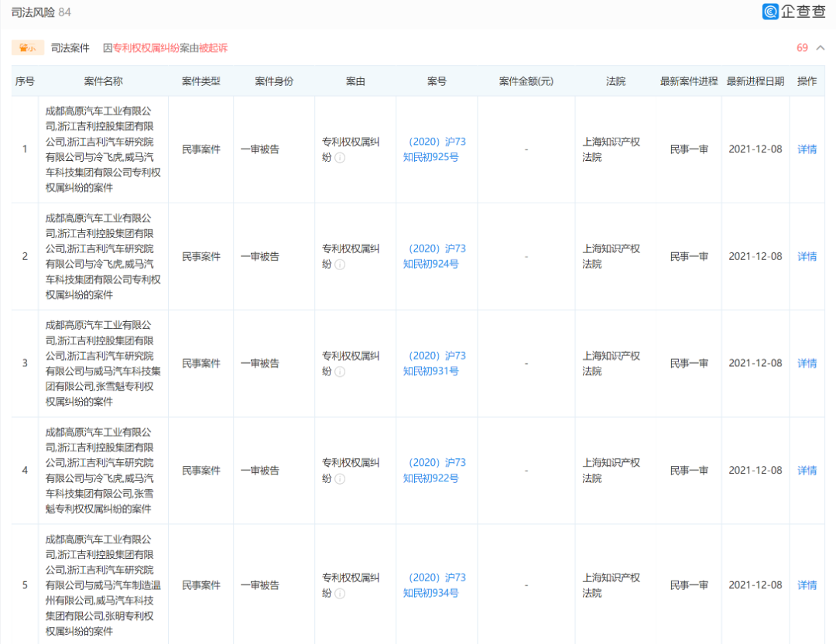Click the 案件名称 column header
Screen dimensions: 836x644
pos(104,81)
